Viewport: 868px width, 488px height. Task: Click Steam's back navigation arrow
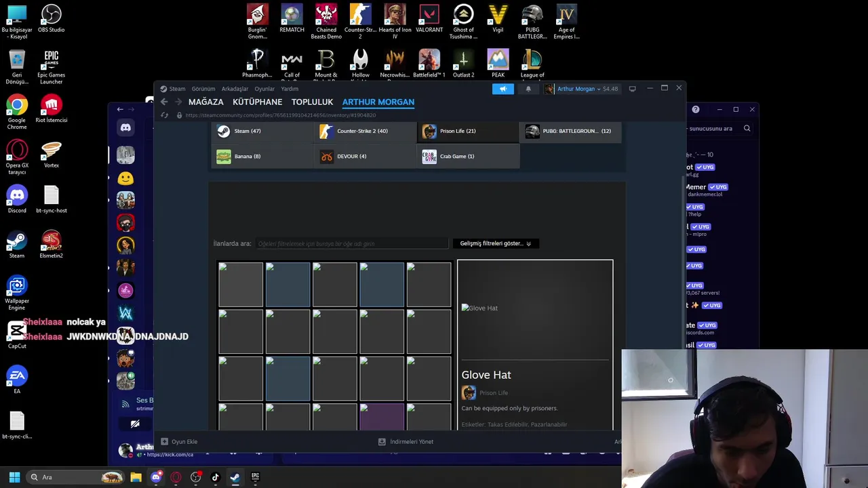click(164, 102)
